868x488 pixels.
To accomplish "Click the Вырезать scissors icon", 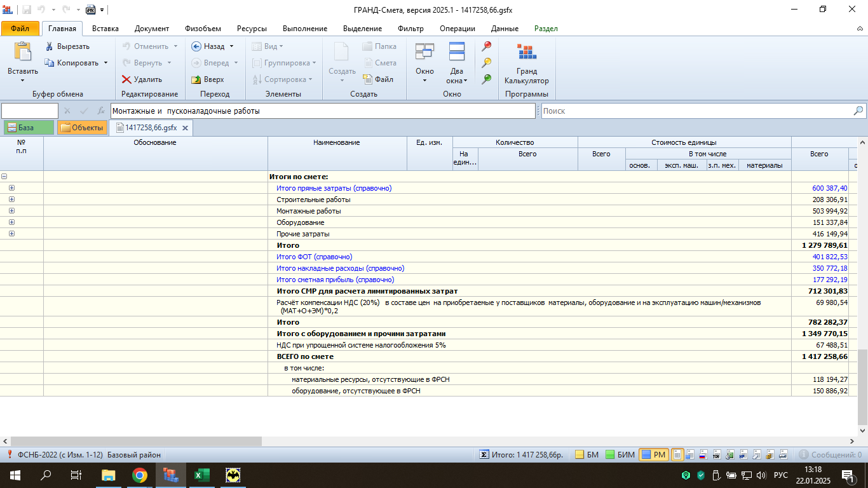I will click(50, 46).
